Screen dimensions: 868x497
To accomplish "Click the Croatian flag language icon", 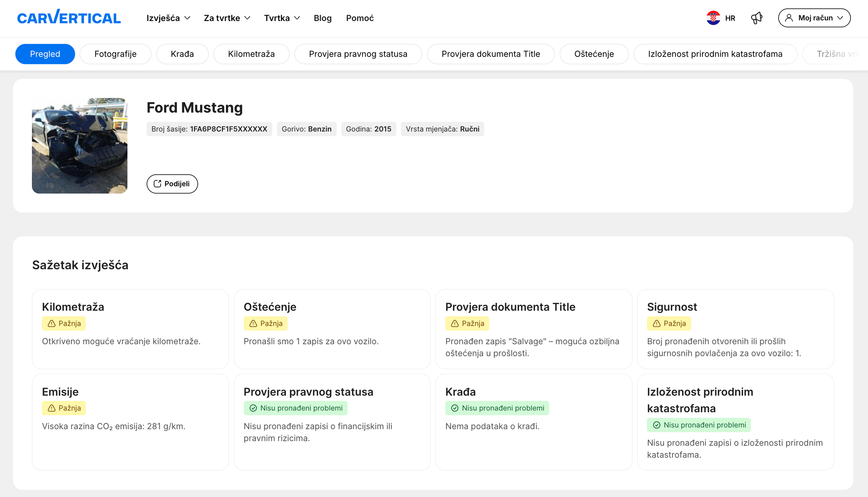I will coord(713,18).
